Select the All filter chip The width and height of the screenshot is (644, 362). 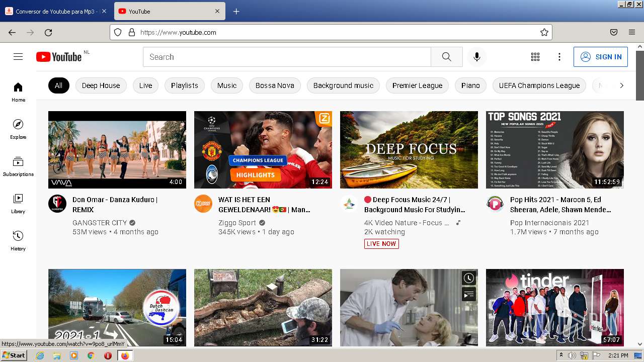58,85
